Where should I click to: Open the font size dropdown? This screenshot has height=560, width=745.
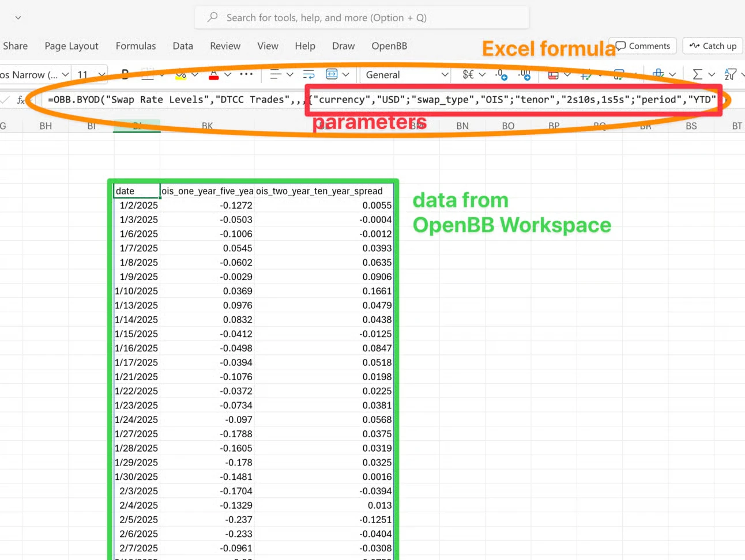(101, 75)
